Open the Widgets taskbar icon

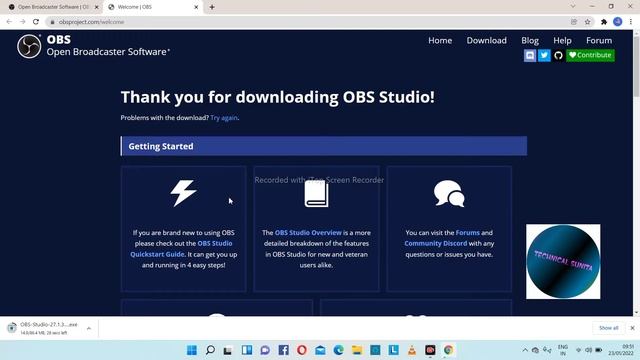tap(247, 350)
